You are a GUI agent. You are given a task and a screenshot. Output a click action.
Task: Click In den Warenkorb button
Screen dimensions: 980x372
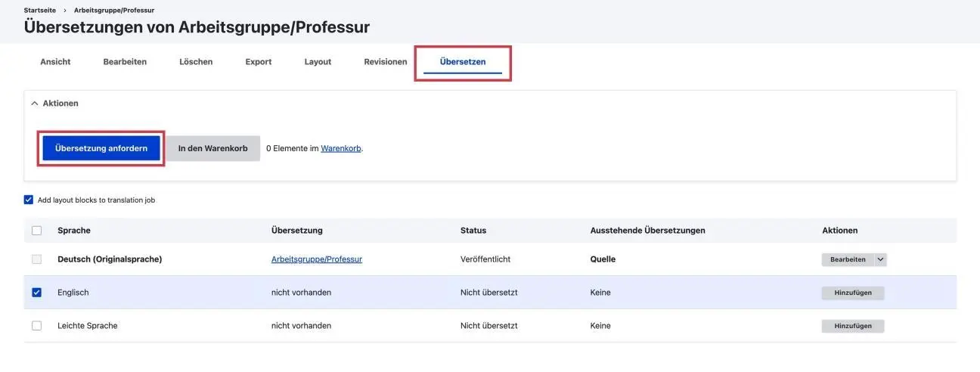[x=212, y=148]
